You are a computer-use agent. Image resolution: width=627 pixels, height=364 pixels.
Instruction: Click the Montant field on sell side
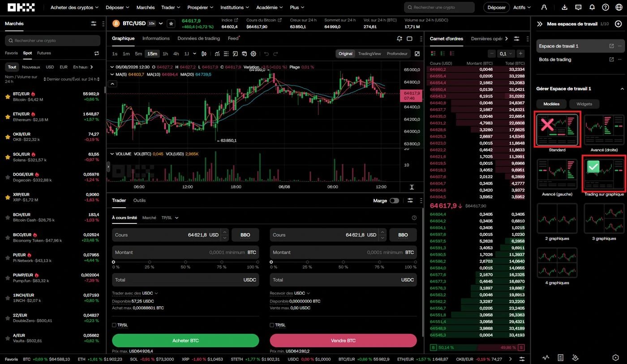point(343,253)
